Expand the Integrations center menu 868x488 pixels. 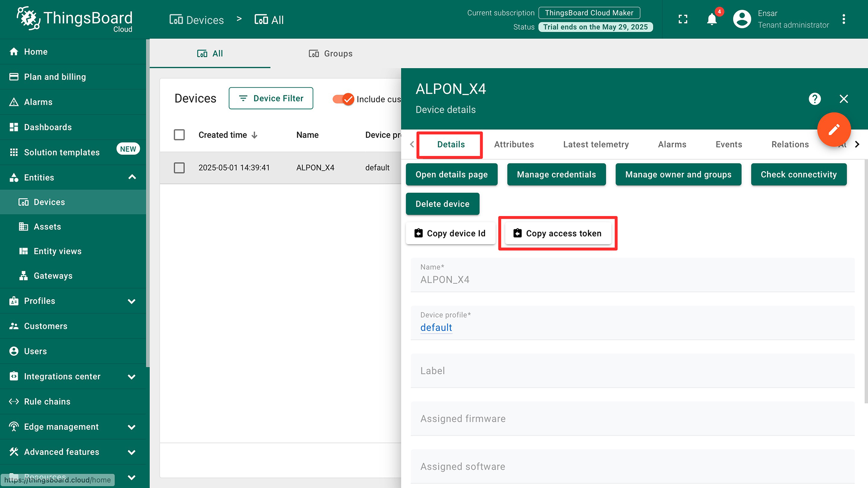click(132, 376)
